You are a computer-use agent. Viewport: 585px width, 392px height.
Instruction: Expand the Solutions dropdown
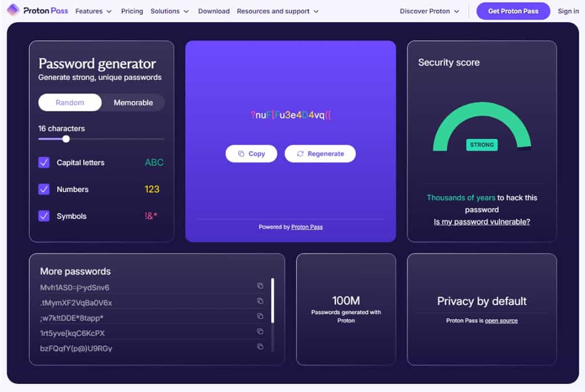[x=169, y=11]
